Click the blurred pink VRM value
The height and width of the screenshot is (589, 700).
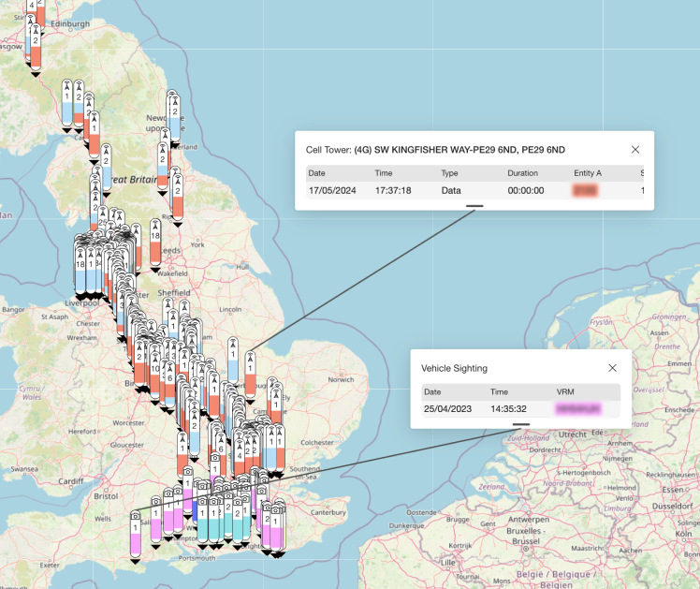pyautogui.click(x=576, y=409)
